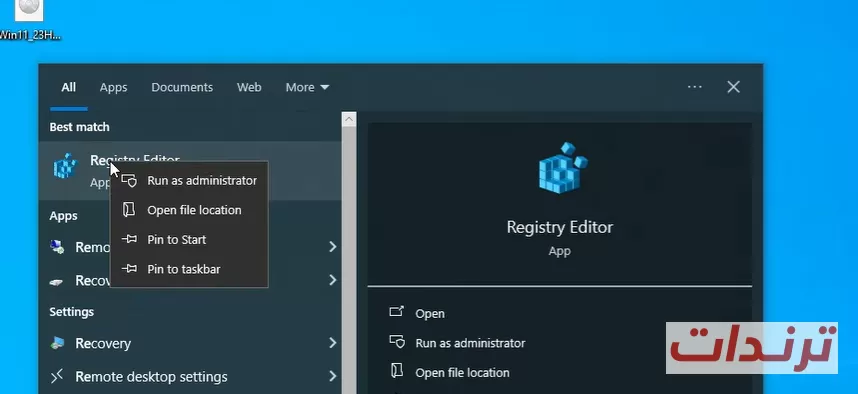Open the three-dots options menu
858x394 pixels.
694,87
